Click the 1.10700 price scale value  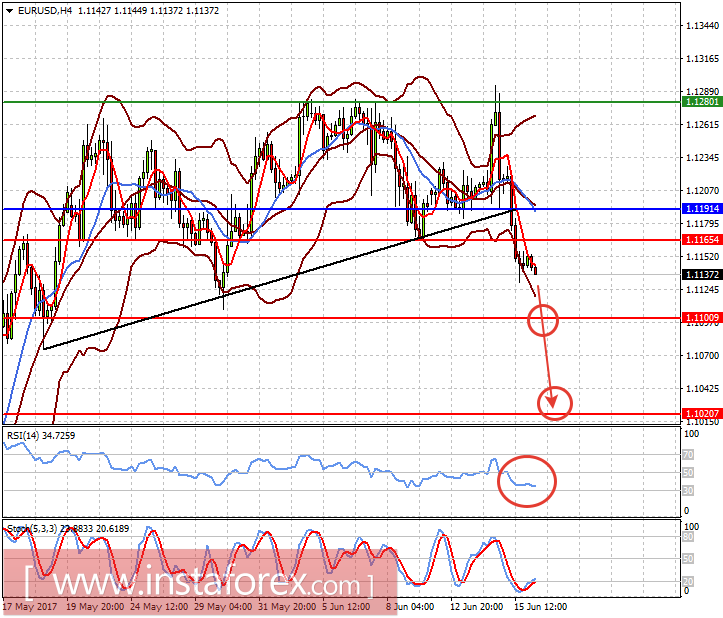[x=702, y=356]
